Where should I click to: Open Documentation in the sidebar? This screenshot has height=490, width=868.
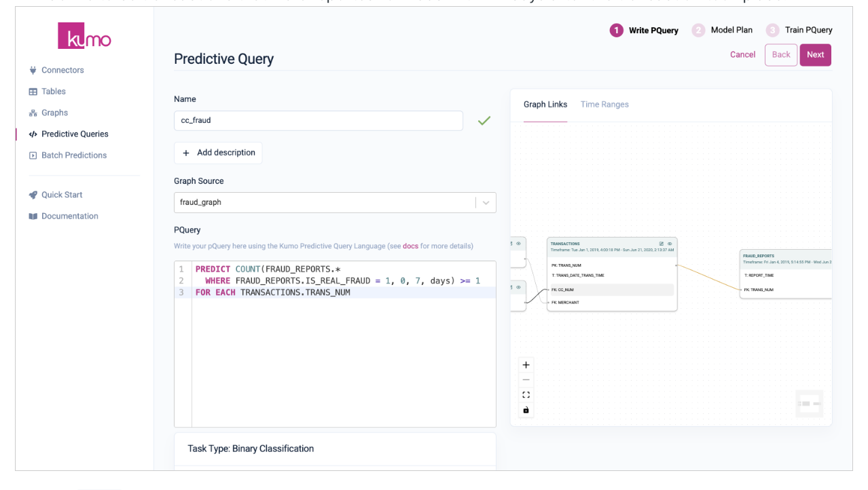click(x=70, y=216)
